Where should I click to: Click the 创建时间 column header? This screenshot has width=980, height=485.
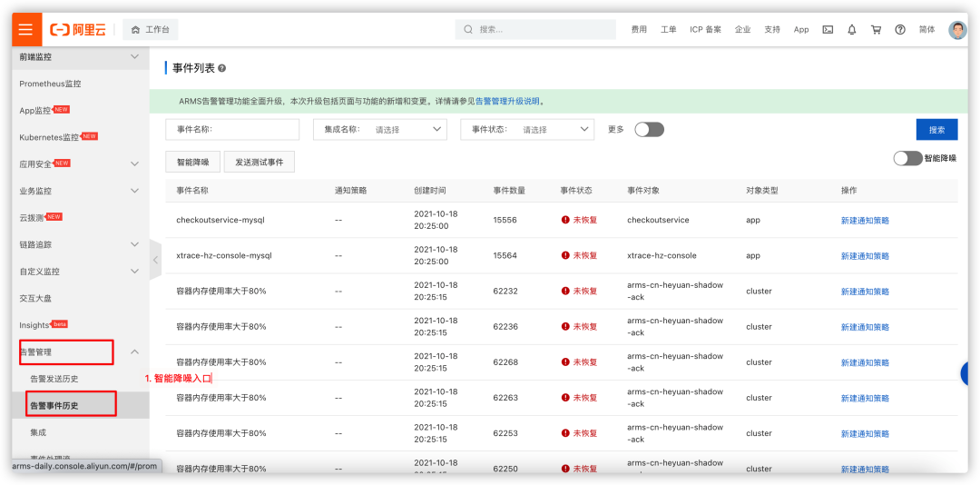pos(430,190)
